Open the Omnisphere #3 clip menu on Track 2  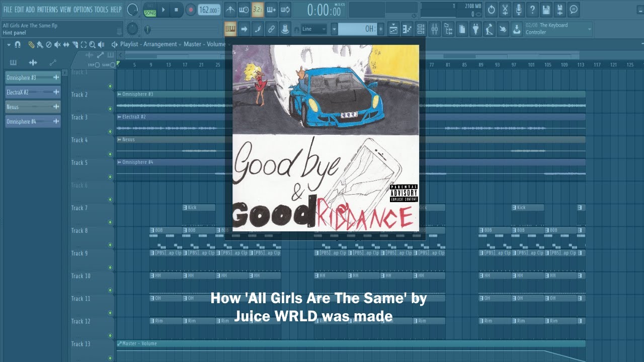click(119, 95)
